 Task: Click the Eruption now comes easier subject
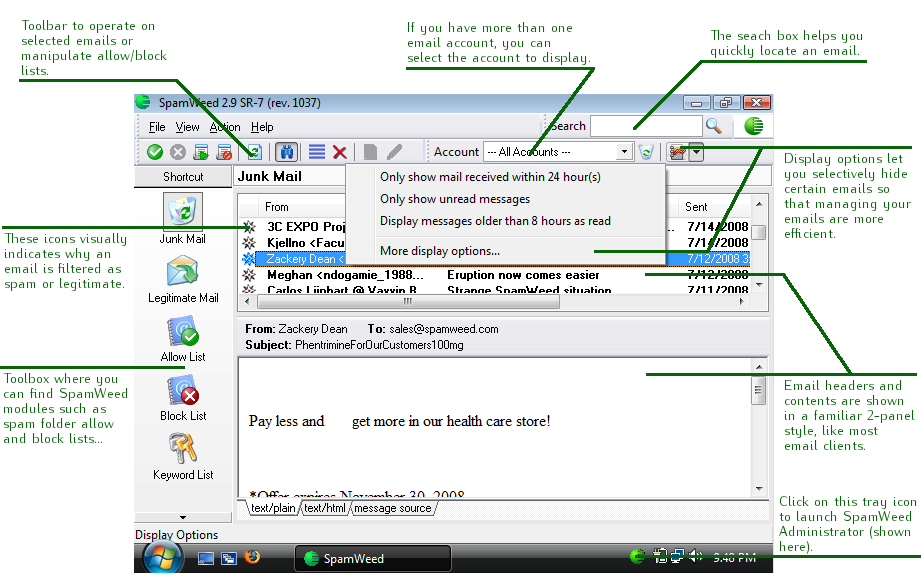coord(523,275)
